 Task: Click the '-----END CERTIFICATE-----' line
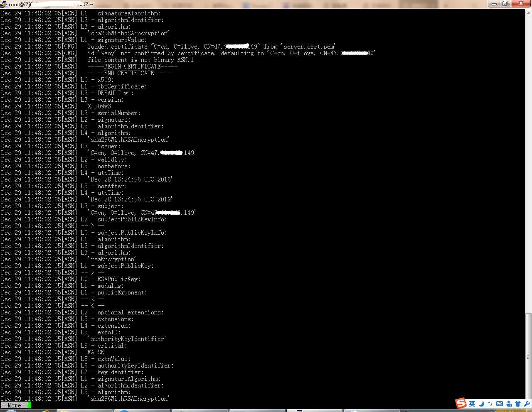(129, 73)
